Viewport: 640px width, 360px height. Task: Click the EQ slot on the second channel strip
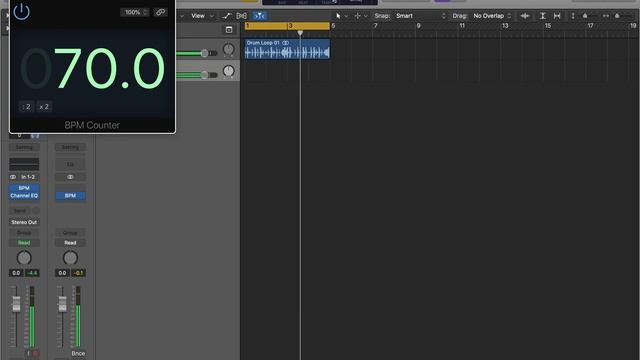click(x=70, y=164)
